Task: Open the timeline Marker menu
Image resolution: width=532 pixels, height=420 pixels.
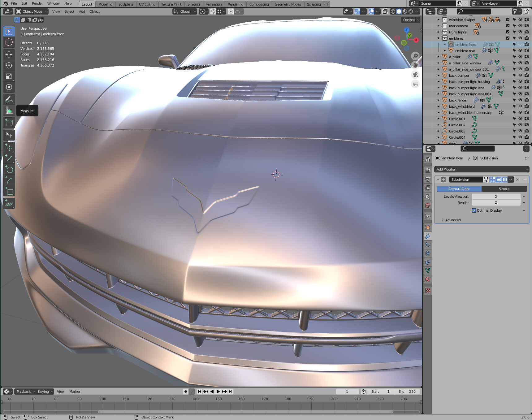Action: point(75,392)
